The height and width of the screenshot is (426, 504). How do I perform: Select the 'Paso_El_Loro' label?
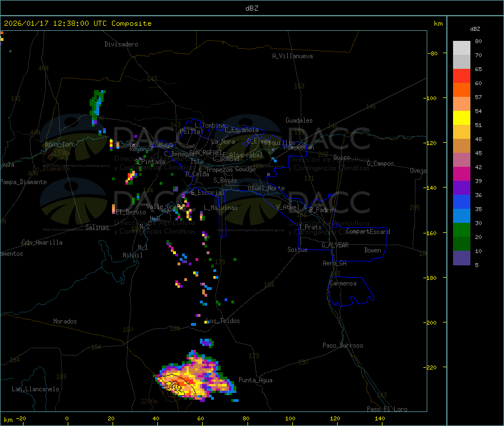[388, 409]
